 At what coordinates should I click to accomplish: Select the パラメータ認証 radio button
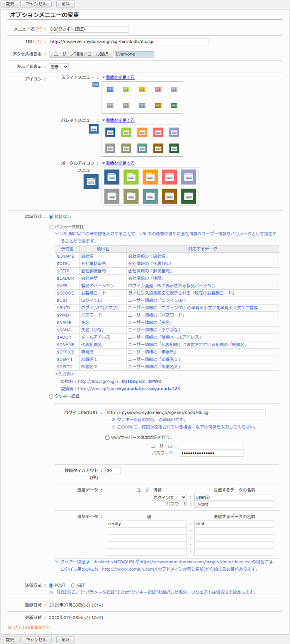51,227
